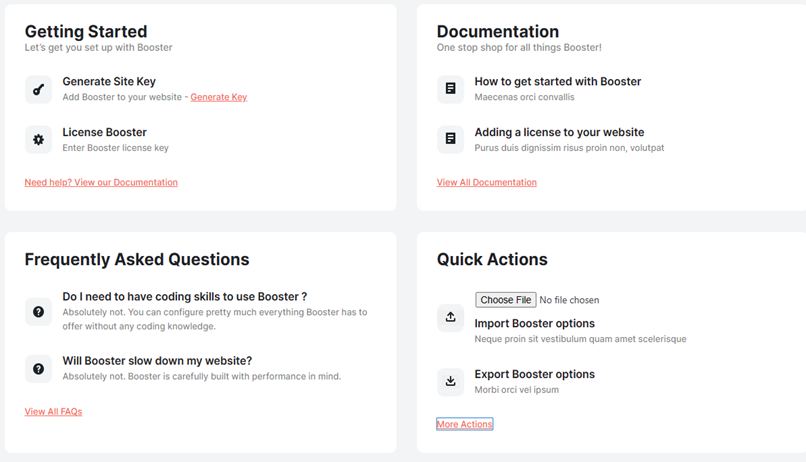The image size is (806, 462).
Task: Click the download icon for Export Booster options
Action: (x=450, y=382)
